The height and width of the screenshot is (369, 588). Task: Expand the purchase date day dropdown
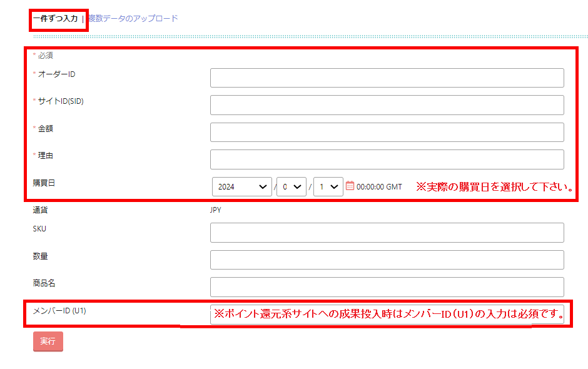[x=328, y=186]
